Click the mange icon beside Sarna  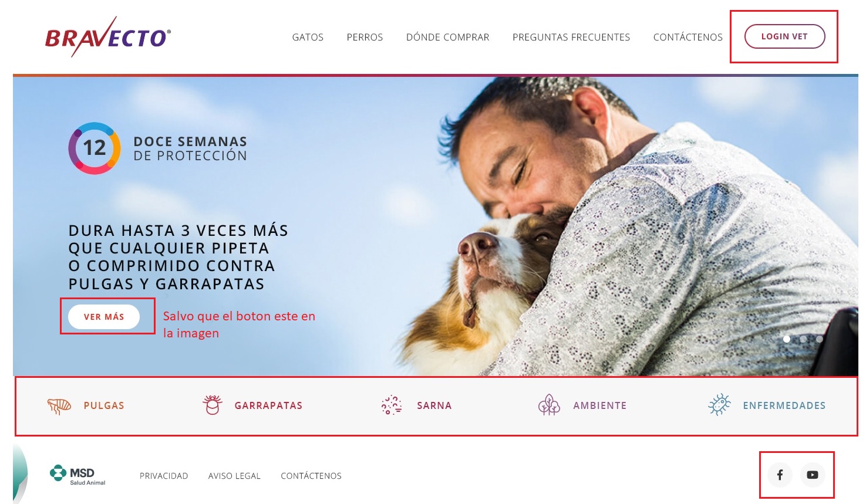[392, 405]
